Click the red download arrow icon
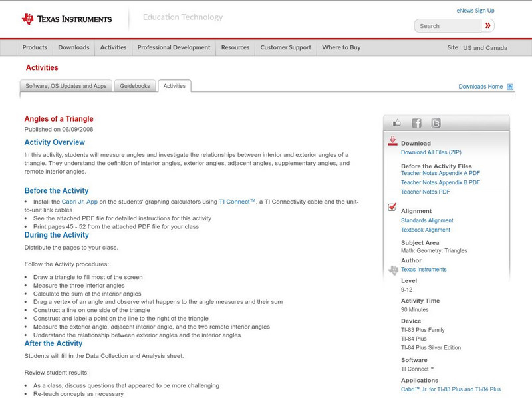This screenshot has width=532, height=398. tap(392, 141)
